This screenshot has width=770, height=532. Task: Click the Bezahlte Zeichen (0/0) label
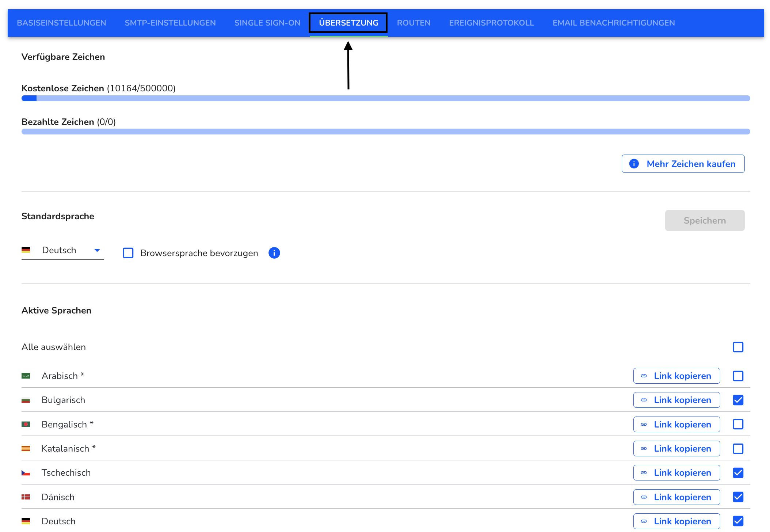click(x=69, y=122)
